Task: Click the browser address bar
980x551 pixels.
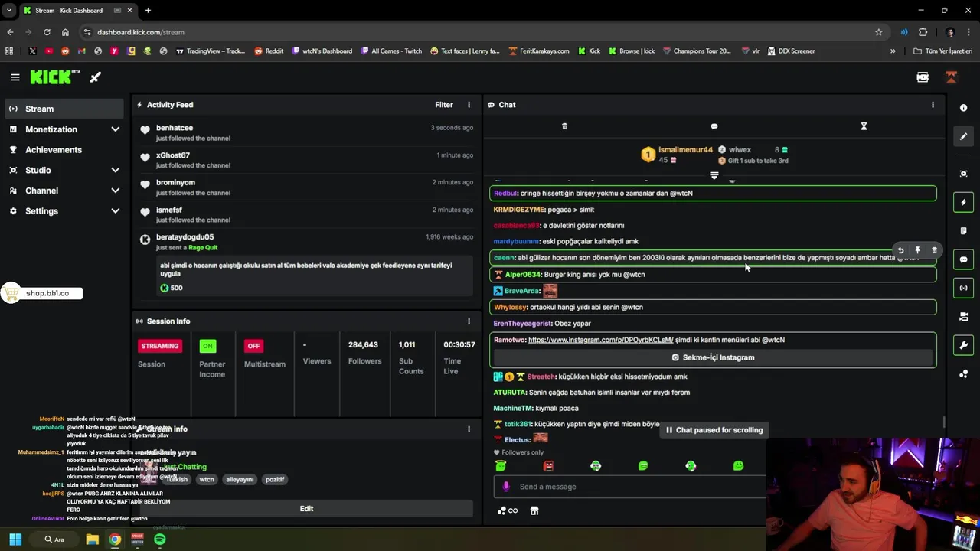Action: tap(482, 32)
